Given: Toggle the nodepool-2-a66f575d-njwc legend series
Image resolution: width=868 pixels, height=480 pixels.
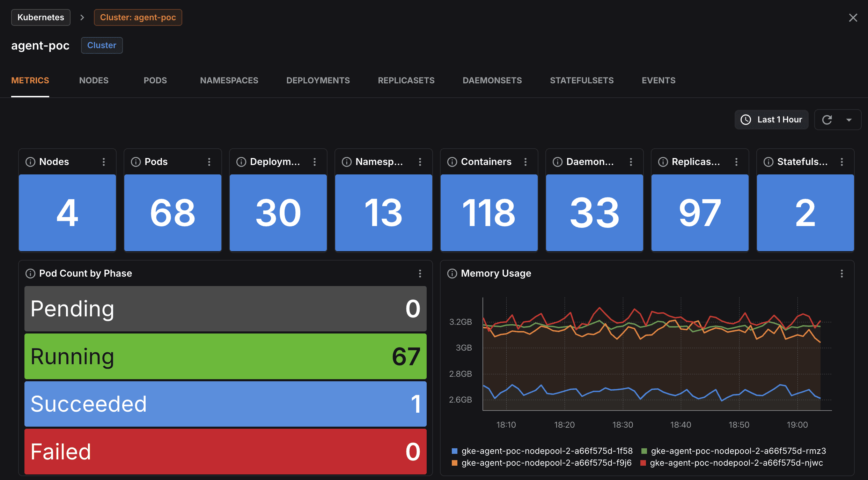Looking at the screenshot, I should coord(736,463).
